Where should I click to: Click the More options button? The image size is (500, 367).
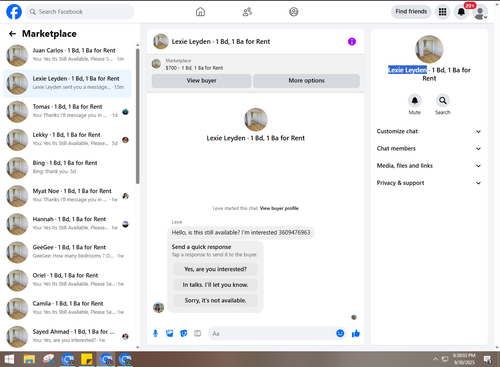(x=306, y=81)
